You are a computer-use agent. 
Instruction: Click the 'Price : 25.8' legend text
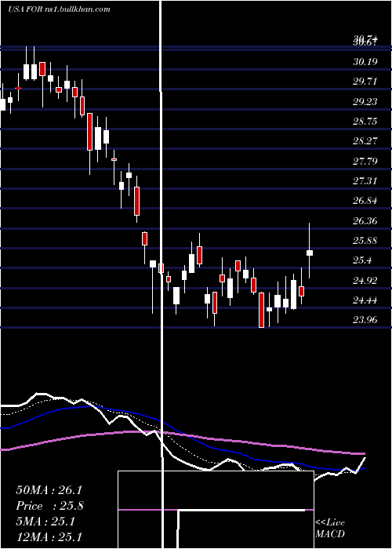tap(49, 506)
